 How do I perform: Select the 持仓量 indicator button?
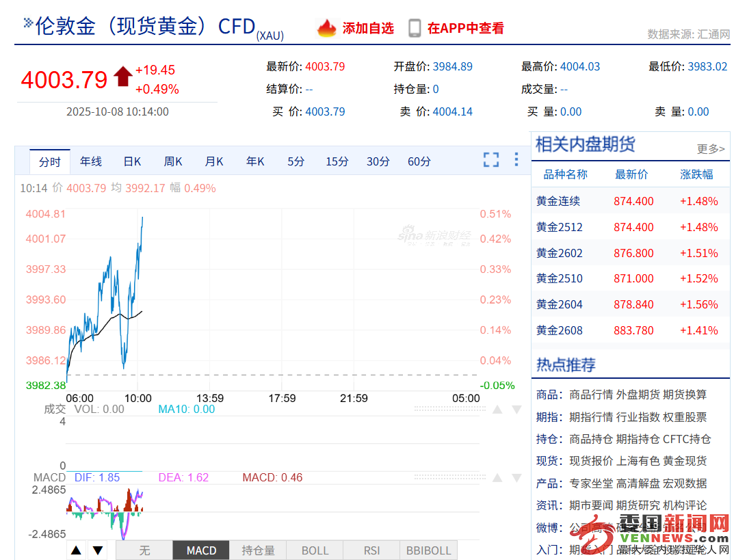coord(258,550)
